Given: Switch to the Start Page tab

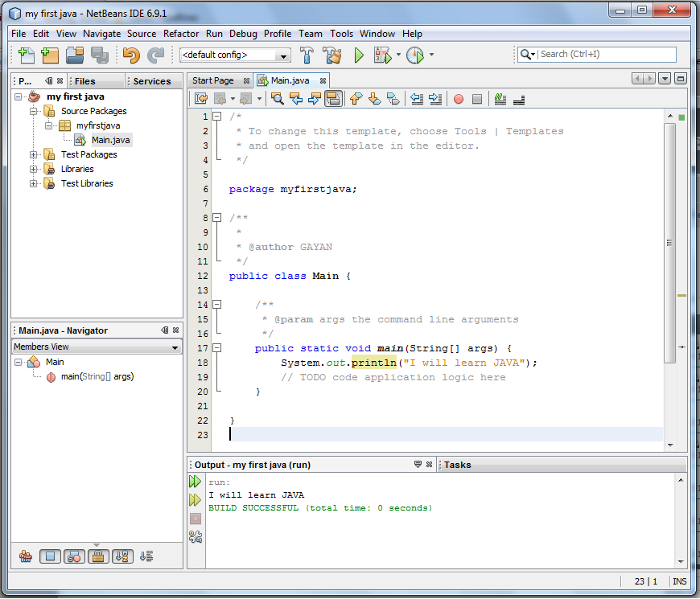Looking at the screenshot, I should pos(213,80).
